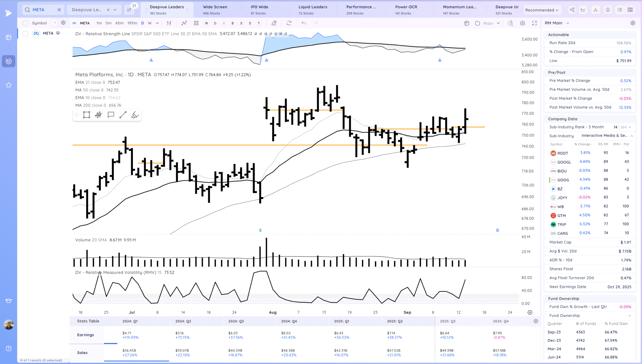Collapse the Sub-Industry Interactive Media list
The image size is (642, 364).
pyautogui.click(x=631, y=136)
